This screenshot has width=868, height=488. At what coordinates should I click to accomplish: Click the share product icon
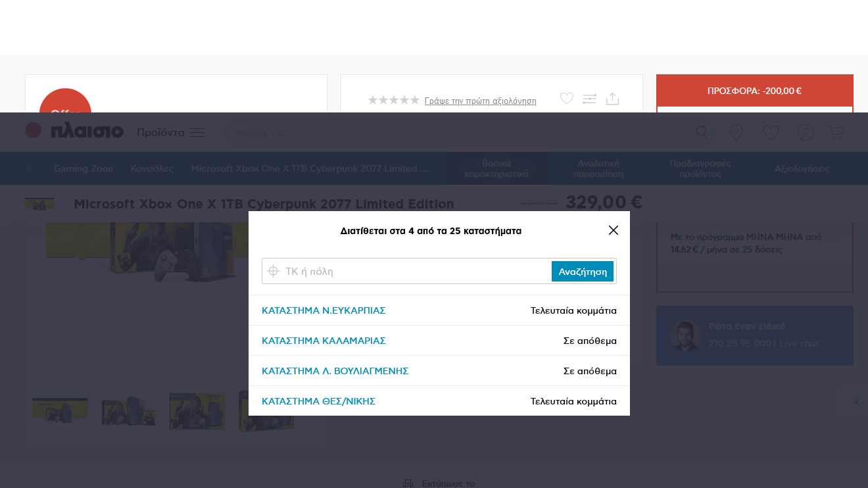click(612, 99)
